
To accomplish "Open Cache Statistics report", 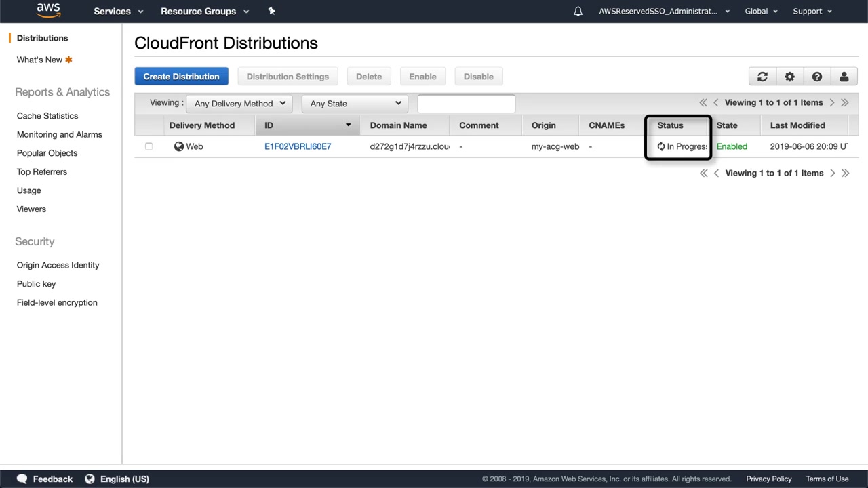I will click(x=47, y=116).
